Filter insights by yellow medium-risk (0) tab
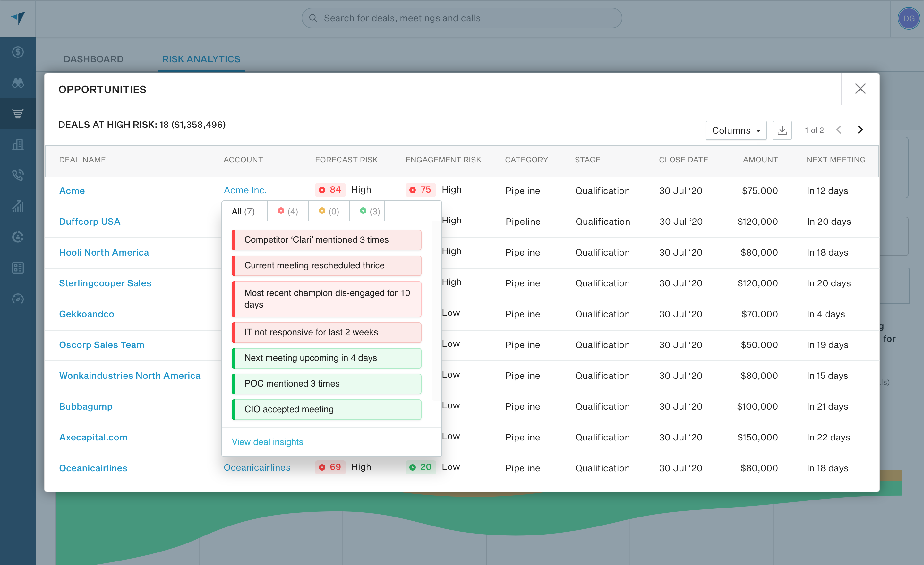924x565 pixels. [329, 211]
